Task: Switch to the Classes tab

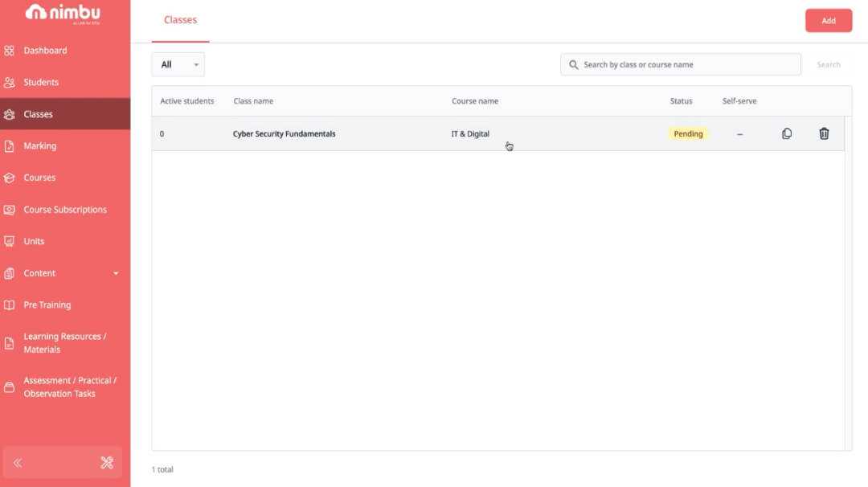Action: [180, 20]
